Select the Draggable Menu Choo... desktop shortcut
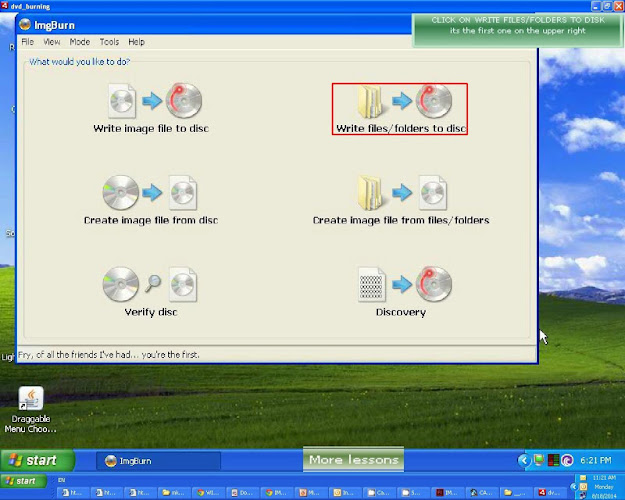The image size is (625, 500). coord(31,409)
